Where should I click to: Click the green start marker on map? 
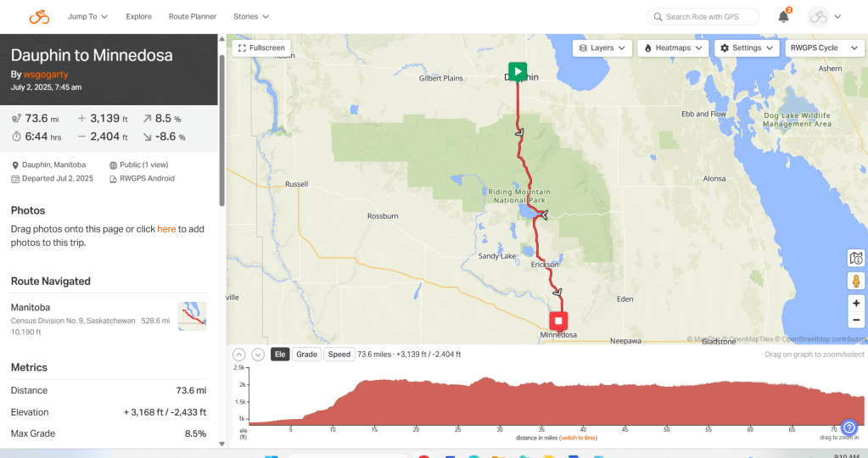point(518,71)
